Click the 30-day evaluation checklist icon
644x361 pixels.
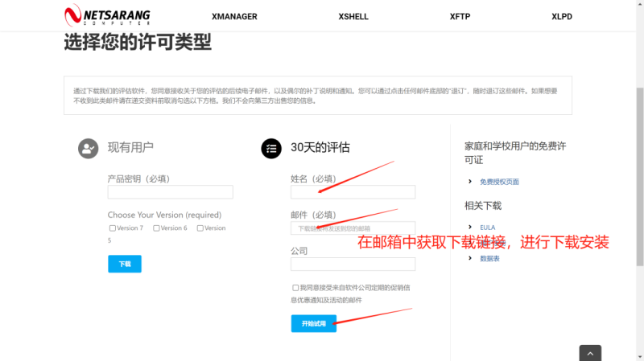[x=271, y=148]
